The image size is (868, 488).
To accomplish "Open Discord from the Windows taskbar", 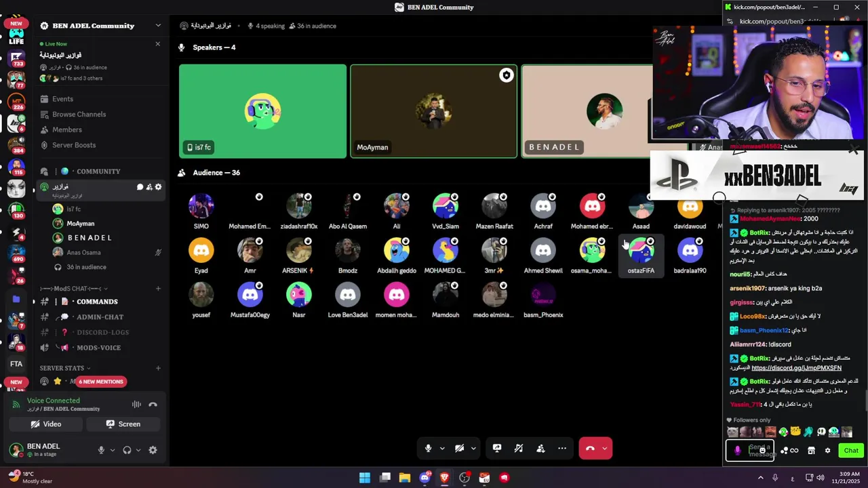I will (x=425, y=478).
